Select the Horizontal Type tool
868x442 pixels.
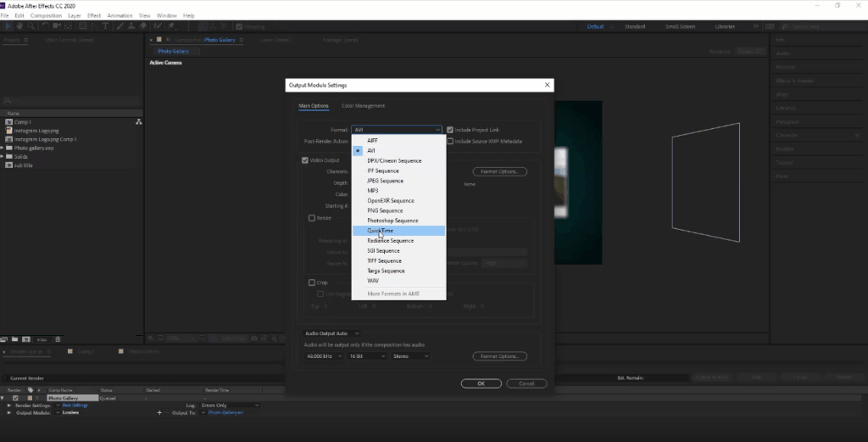point(106,26)
